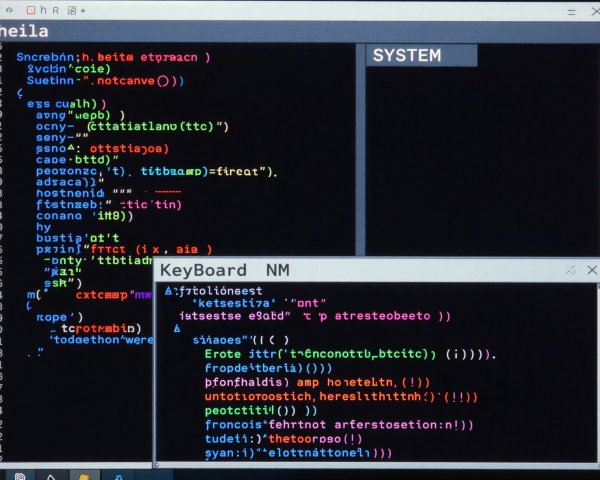Click the 'NM' label in the KeyBoard title bar
The height and width of the screenshot is (480, 600).
pyautogui.click(x=278, y=270)
